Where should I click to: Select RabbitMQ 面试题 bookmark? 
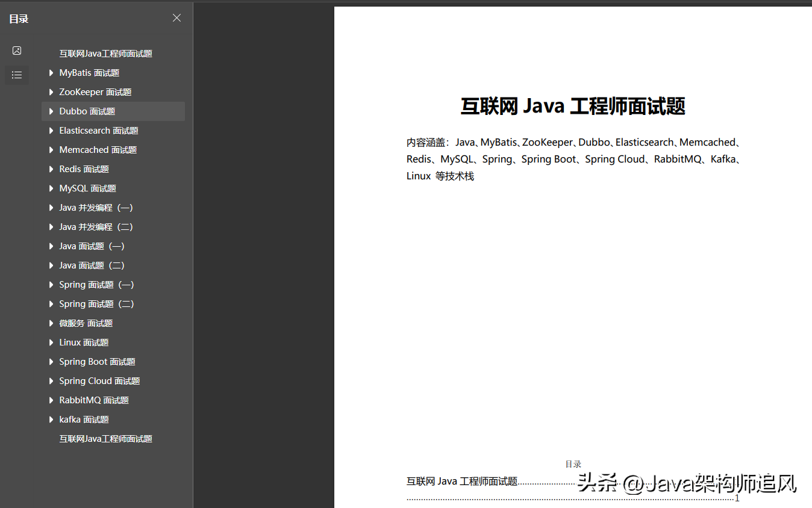(94, 400)
